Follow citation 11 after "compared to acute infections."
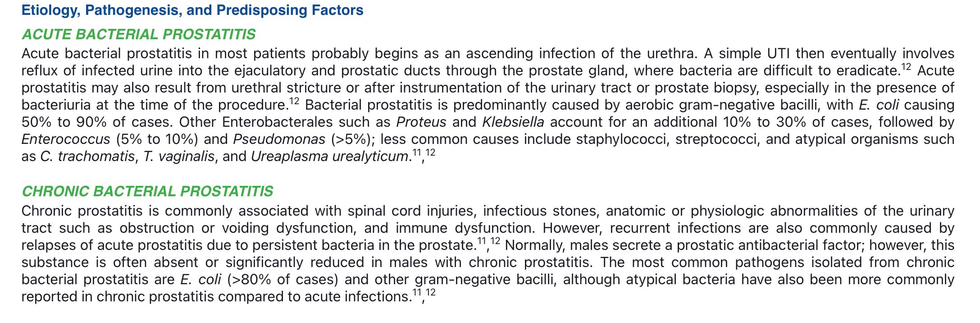 point(416,292)
